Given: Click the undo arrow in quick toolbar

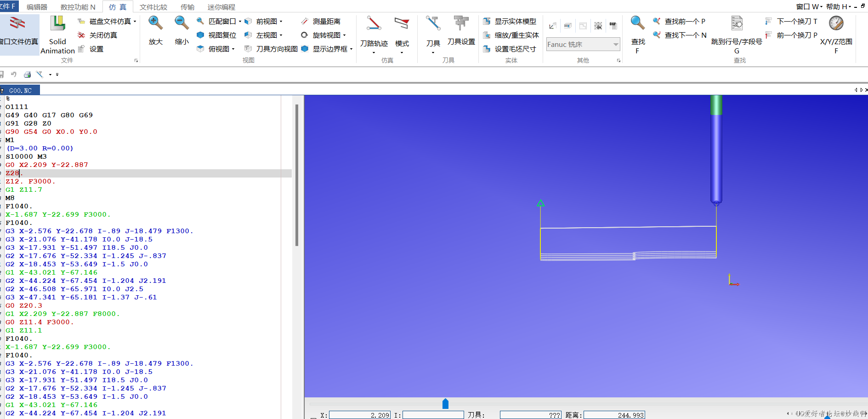Looking at the screenshot, I should (14, 75).
